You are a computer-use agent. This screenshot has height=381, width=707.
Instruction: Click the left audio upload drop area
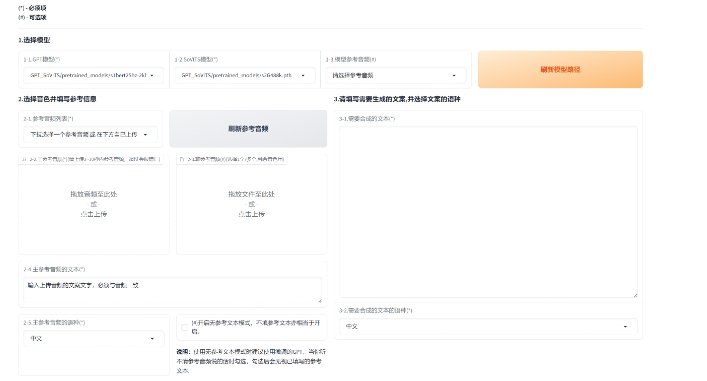point(94,204)
